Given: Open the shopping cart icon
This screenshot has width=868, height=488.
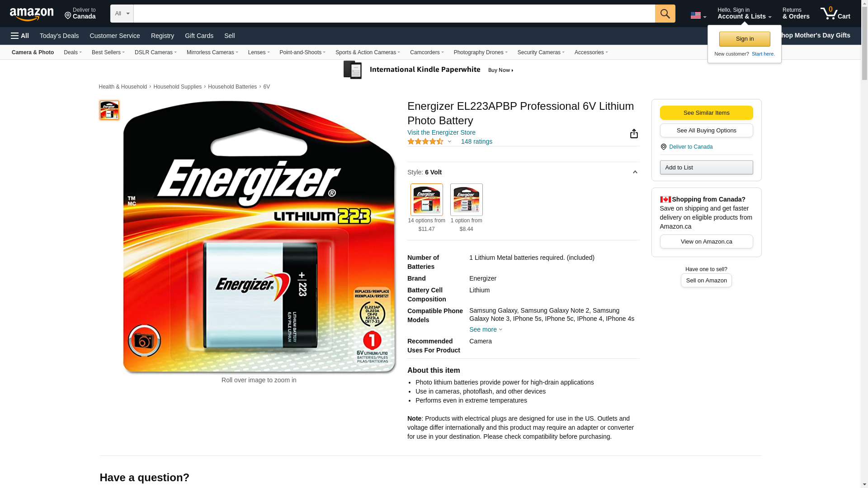Looking at the screenshot, I should [x=835, y=14].
